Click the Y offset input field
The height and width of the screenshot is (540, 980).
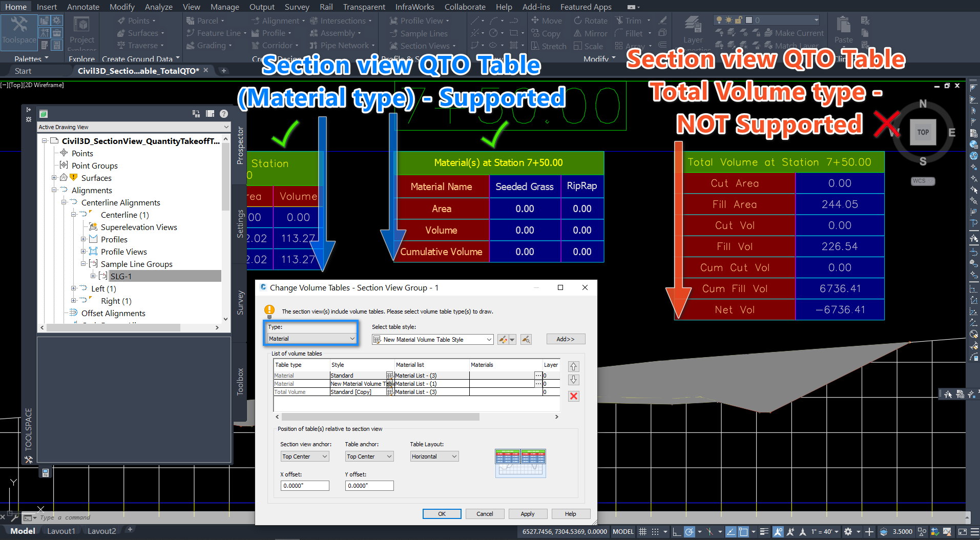(x=369, y=486)
